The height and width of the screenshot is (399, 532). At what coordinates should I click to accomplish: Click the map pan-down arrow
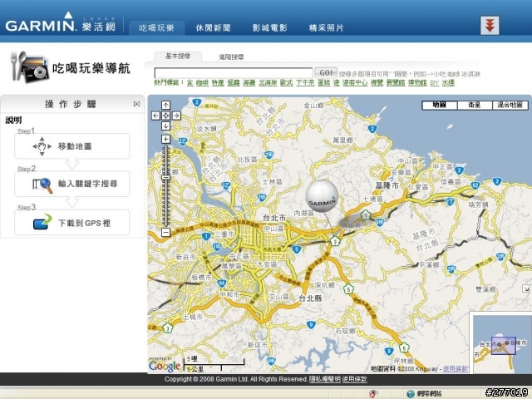tap(165, 126)
